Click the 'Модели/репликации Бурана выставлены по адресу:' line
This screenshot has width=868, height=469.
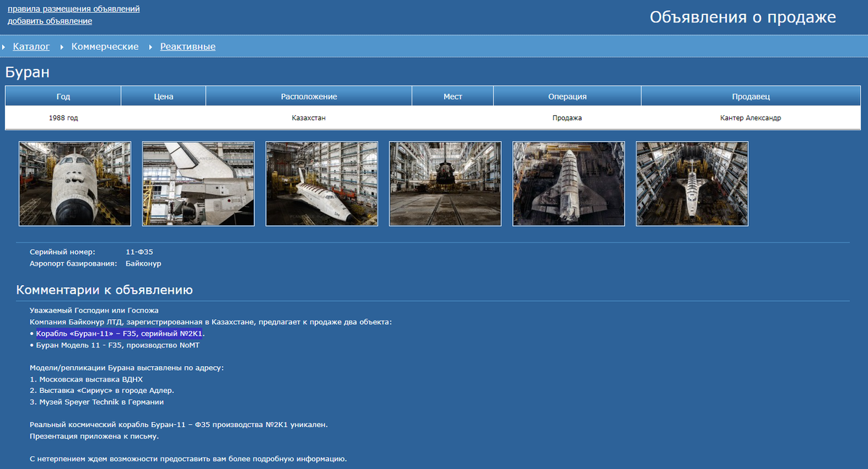click(127, 368)
